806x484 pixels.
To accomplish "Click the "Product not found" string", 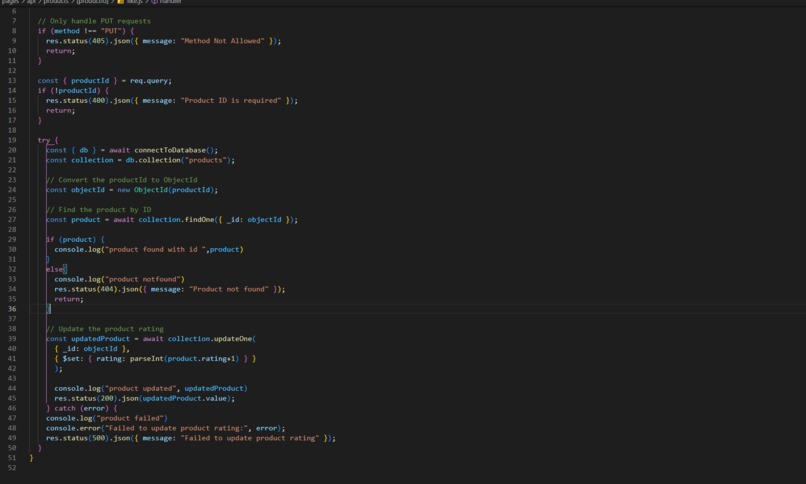I will (x=229, y=289).
